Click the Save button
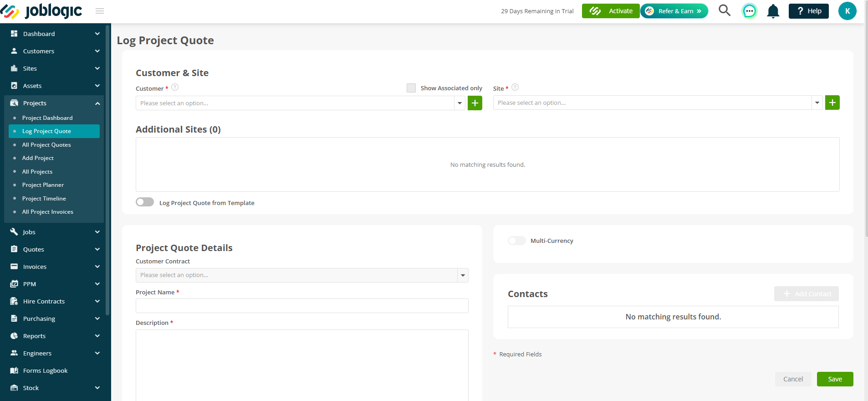Image resolution: width=868 pixels, height=401 pixels. tap(835, 379)
